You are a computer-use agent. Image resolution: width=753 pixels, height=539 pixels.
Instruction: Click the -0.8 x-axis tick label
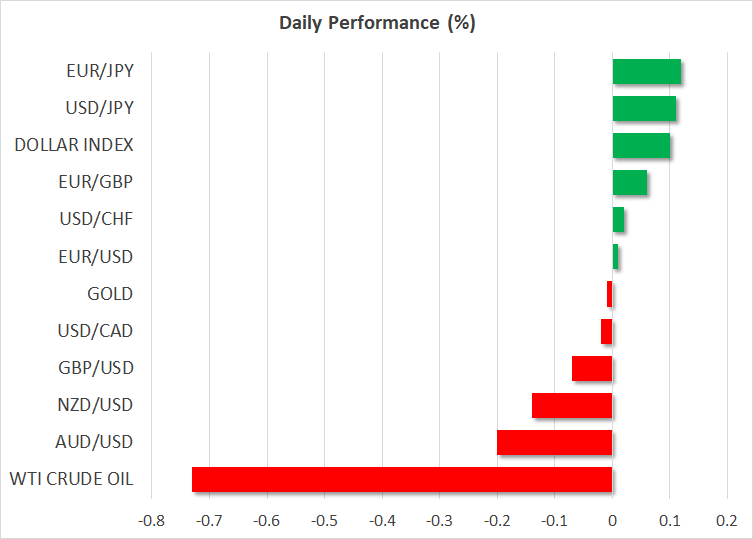coord(150,521)
